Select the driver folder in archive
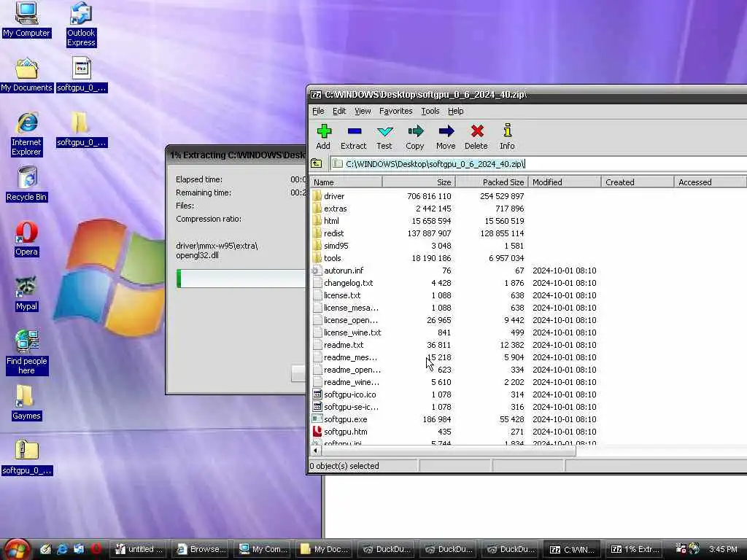 (334, 196)
